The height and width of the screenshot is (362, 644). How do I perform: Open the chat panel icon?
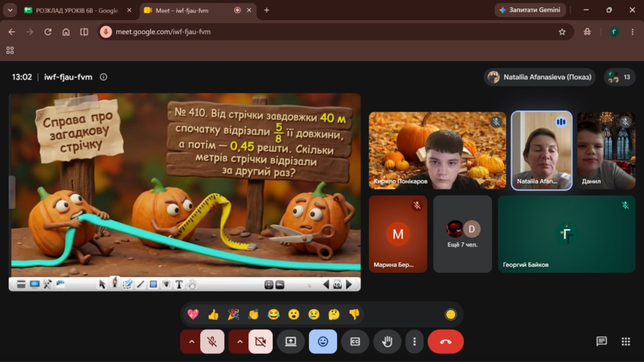point(602,341)
